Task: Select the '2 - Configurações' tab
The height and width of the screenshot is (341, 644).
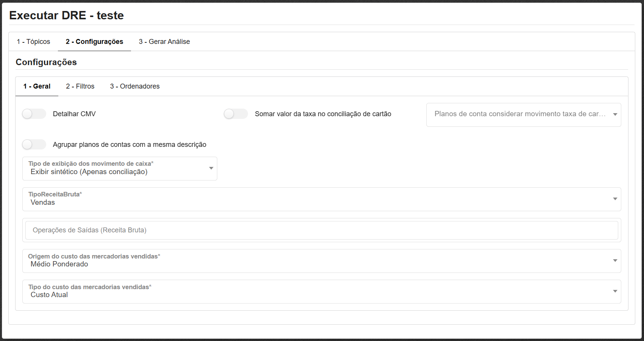Action: [94, 42]
